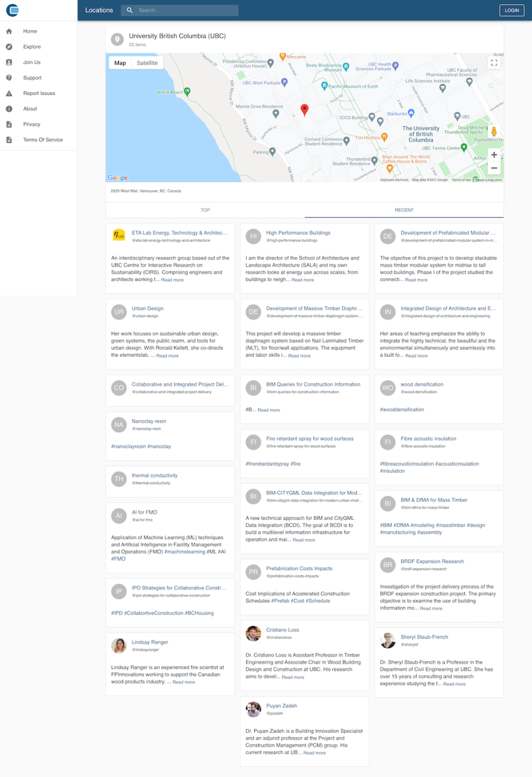
Task: Click Terms of Use on map footer
Action: pyautogui.click(x=461, y=180)
